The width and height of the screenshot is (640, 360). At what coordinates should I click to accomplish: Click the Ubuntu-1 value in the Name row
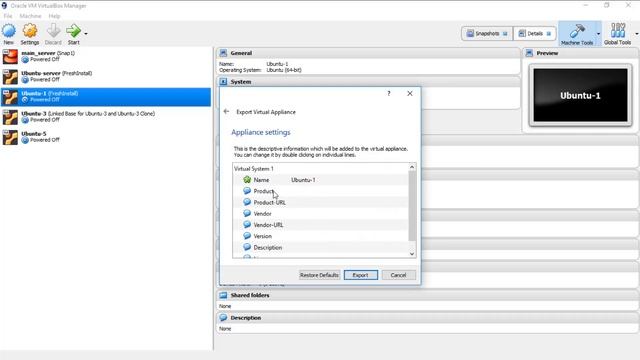pos(303,180)
